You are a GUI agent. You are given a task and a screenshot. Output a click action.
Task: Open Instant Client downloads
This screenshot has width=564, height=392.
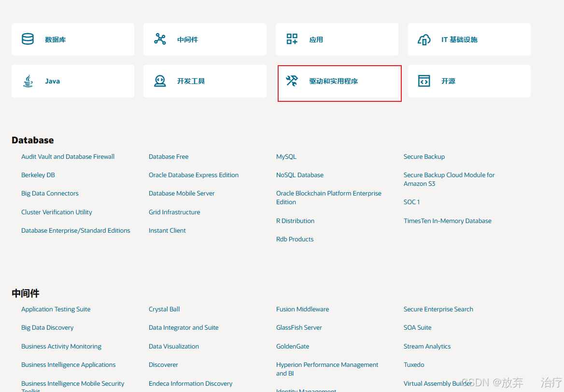(x=167, y=230)
